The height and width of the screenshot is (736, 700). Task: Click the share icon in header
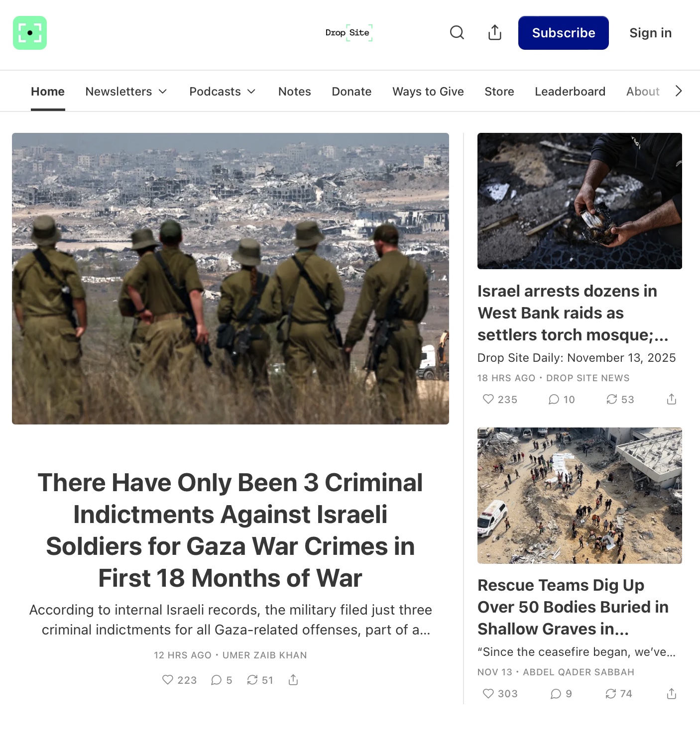tap(494, 33)
